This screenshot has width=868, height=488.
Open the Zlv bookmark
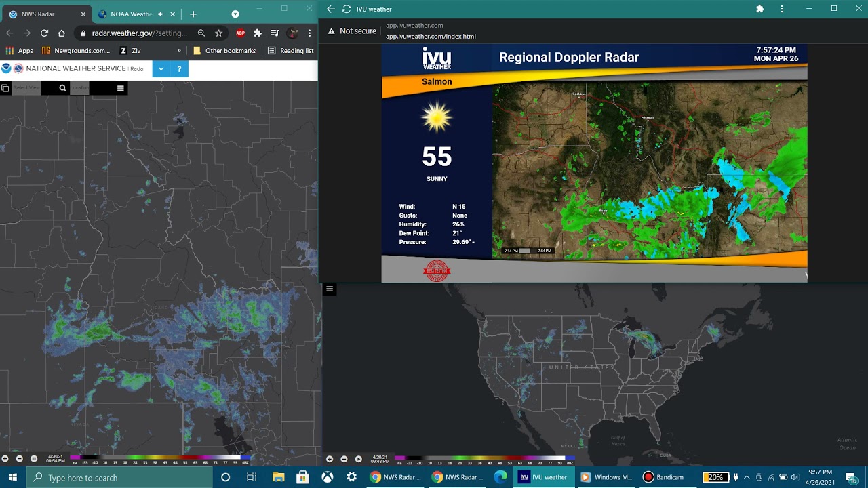(x=130, y=51)
